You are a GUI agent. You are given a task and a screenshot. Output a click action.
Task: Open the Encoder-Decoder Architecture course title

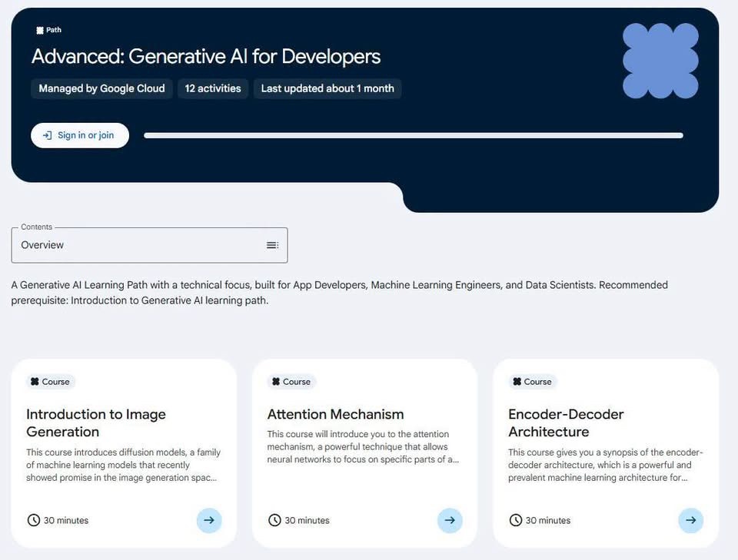point(566,422)
